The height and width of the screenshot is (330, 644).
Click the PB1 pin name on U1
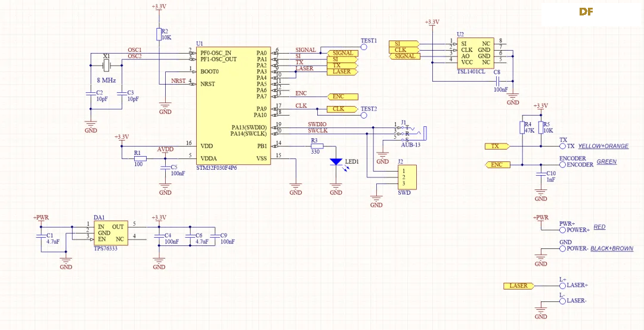tap(262, 146)
